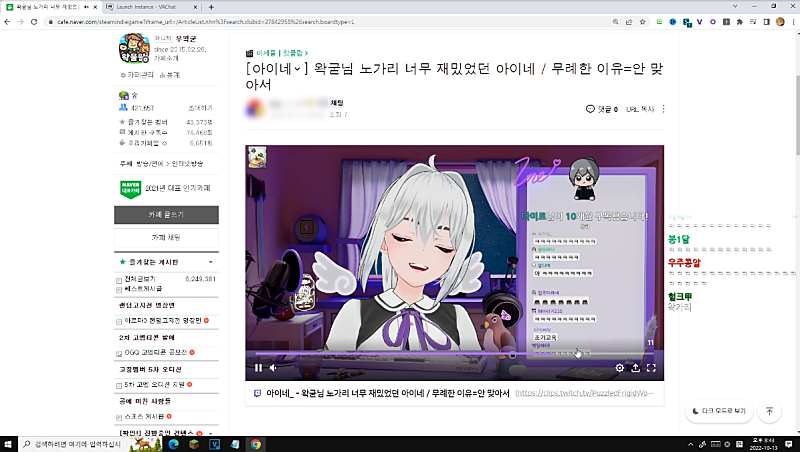The image size is (800, 452).
Task: Open the 5차 고멤 오디션 지원 board
Action: point(155,385)
